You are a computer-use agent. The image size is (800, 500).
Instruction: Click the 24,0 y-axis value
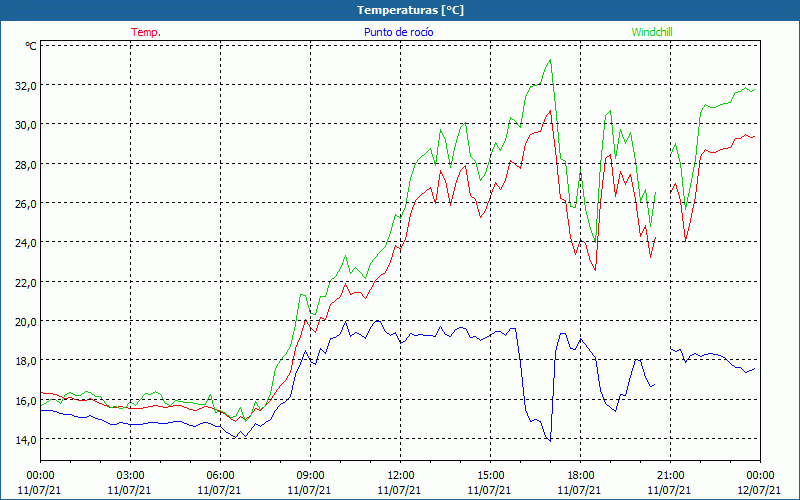click(26, 243)
